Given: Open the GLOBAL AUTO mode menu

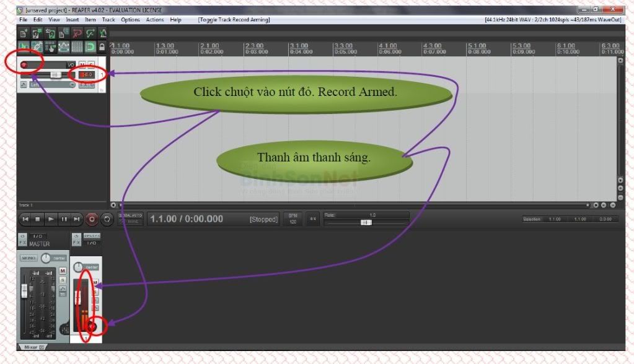Looking at the screenshot, I should (x=130, y=219).
